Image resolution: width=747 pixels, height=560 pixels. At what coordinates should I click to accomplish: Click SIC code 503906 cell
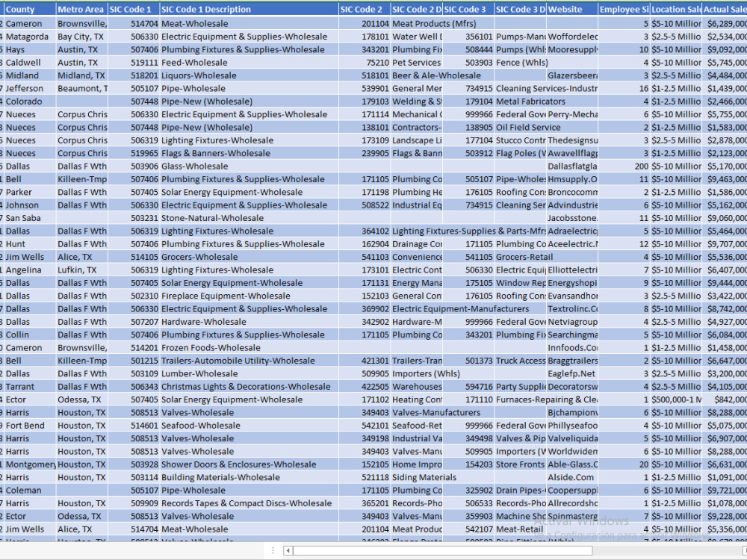pos(134,167)
